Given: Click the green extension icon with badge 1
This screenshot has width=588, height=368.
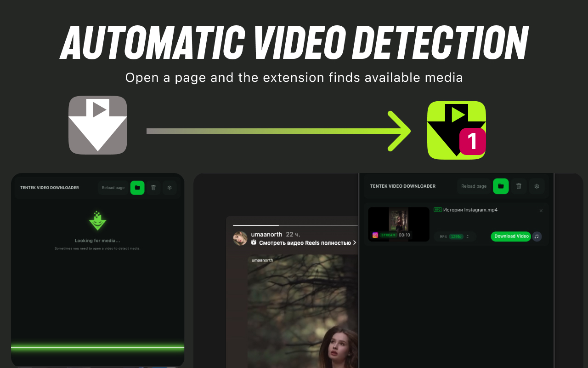Looking at the screenshot, I should pos(457,130).
